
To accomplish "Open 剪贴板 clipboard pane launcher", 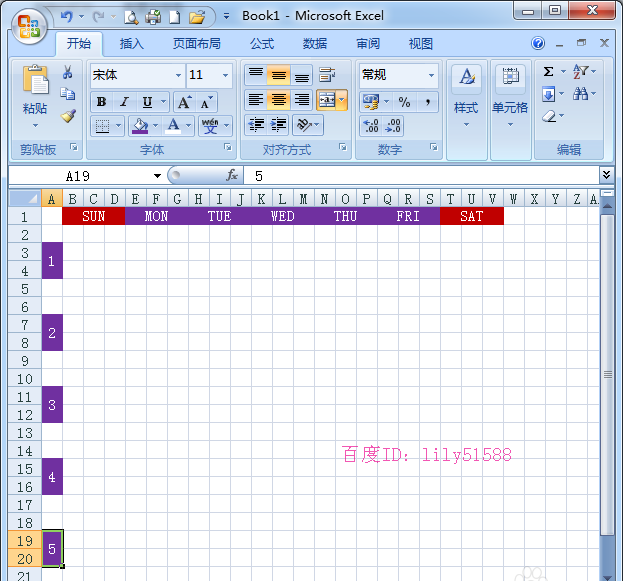I will pos(74,147).
